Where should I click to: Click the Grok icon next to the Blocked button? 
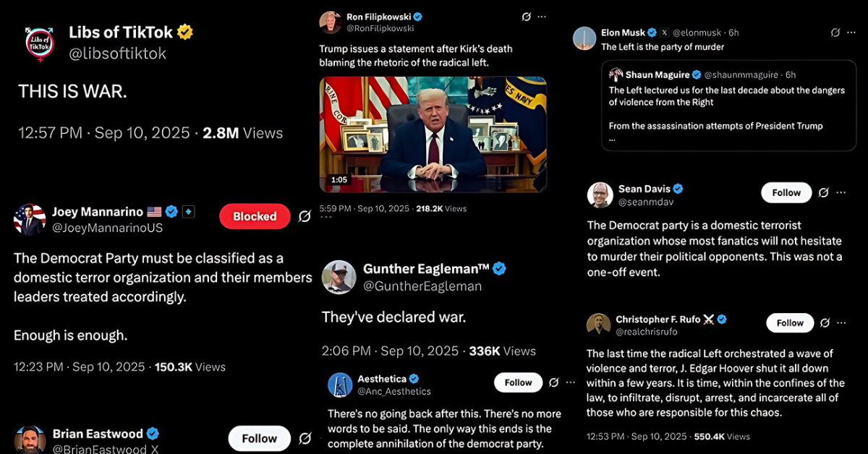(x=305, y=216)
